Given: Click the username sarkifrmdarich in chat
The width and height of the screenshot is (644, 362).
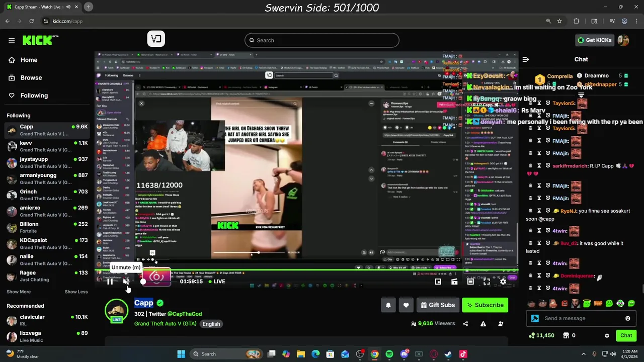Looking at the screenshot, I should [x=570, y=166].
